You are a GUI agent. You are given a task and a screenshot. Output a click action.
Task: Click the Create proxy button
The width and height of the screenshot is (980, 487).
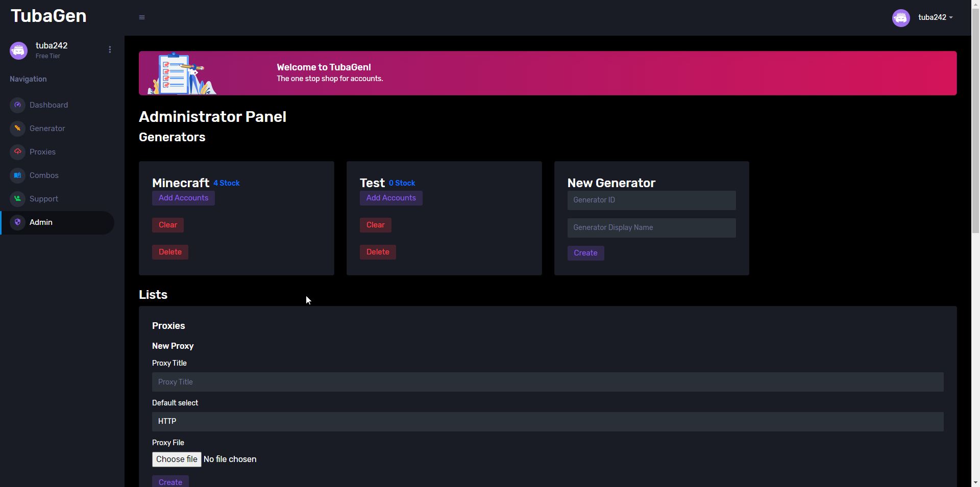click(170, 481)
